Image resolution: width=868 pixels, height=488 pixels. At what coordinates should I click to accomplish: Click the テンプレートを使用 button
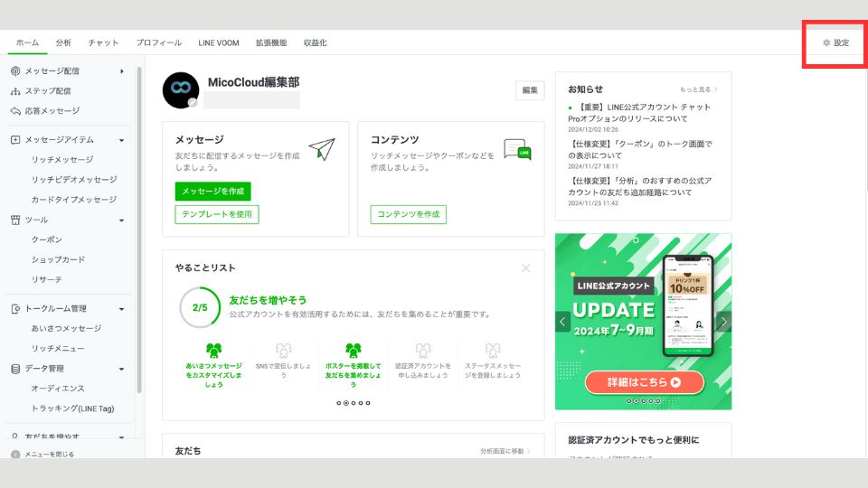pyautogui.click(x=217, y=214)
